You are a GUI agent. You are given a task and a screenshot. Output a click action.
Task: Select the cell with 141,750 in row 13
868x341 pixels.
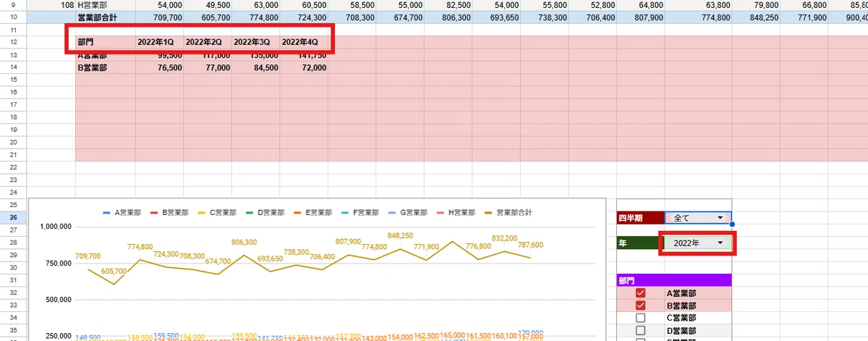coord(304,54)
